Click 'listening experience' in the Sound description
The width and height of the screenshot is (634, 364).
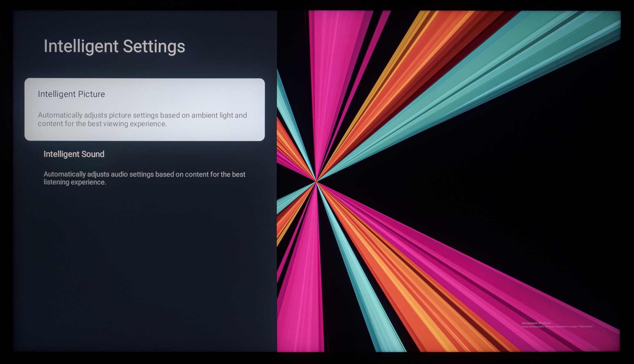[75, 182]
